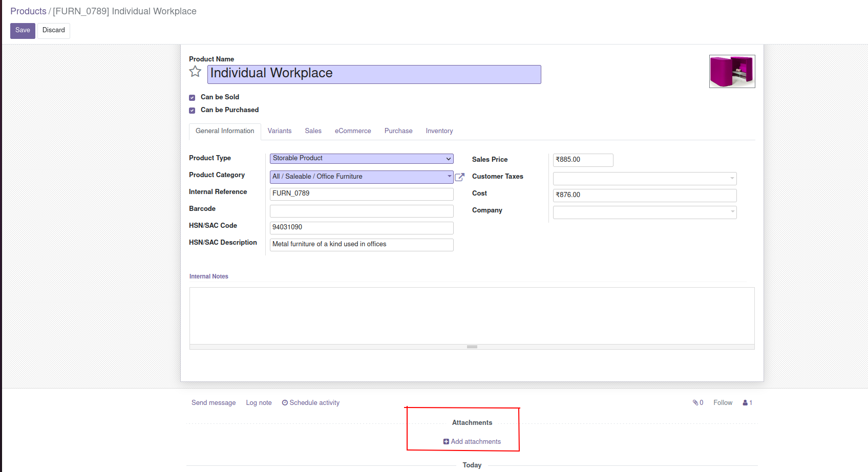The width and height of the screenshot is (868, 472).
Task: Expand the Company dropdown
Action: 644,212
